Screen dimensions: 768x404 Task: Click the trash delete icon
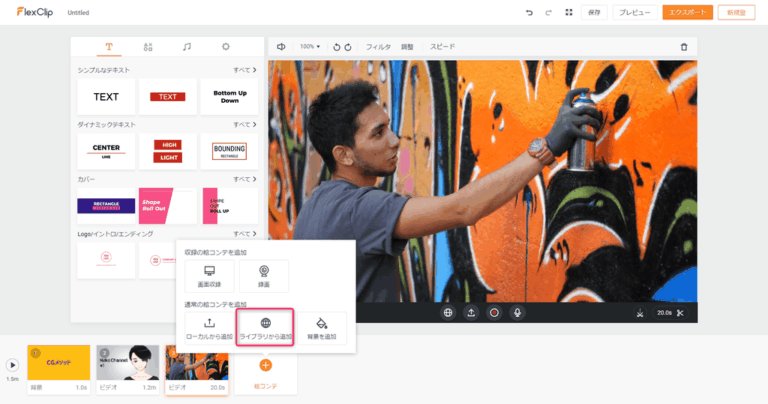(684, 47)
